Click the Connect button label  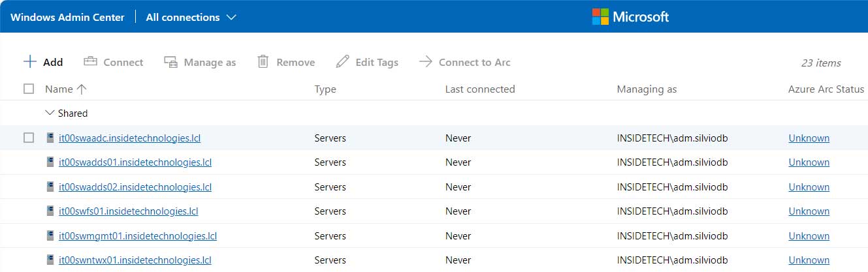point(123,62)
